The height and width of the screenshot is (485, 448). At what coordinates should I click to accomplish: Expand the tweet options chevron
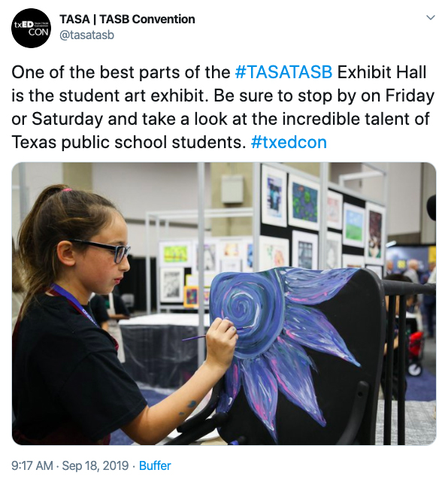pyautogui.click(x=431, y=17)
